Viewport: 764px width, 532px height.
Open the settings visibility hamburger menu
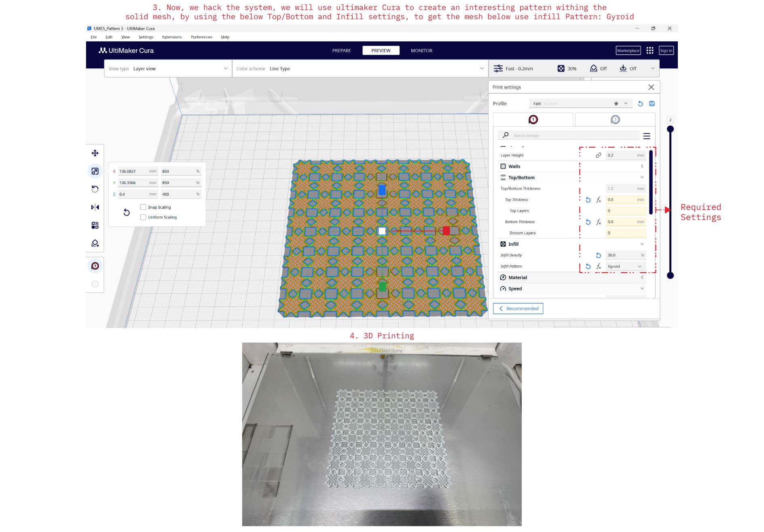click(646, 136)
